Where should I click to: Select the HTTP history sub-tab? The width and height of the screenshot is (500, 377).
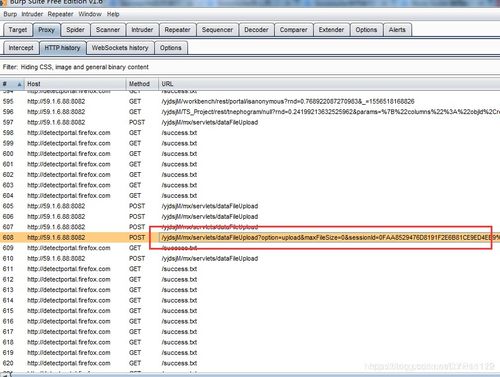pos(63,48)
